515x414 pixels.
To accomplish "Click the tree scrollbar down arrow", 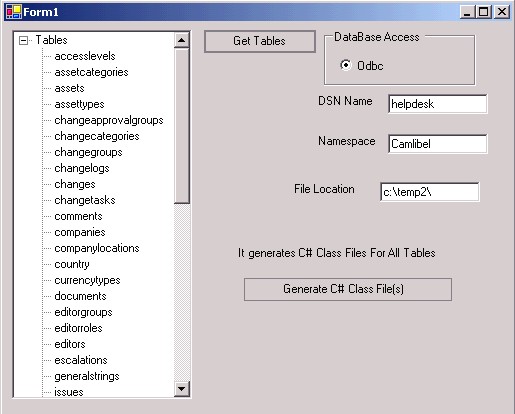I will (182, 388).
